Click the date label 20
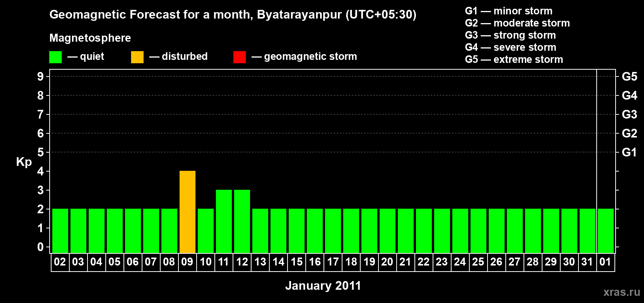The height and width of the screenshot is (303, 644). tap(387, 262)
